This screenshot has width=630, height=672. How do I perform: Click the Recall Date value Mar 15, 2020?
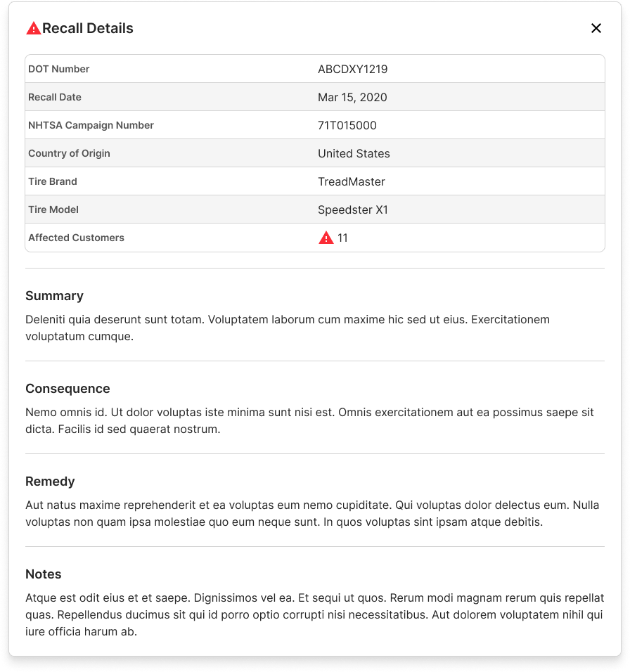click(352, 97)
